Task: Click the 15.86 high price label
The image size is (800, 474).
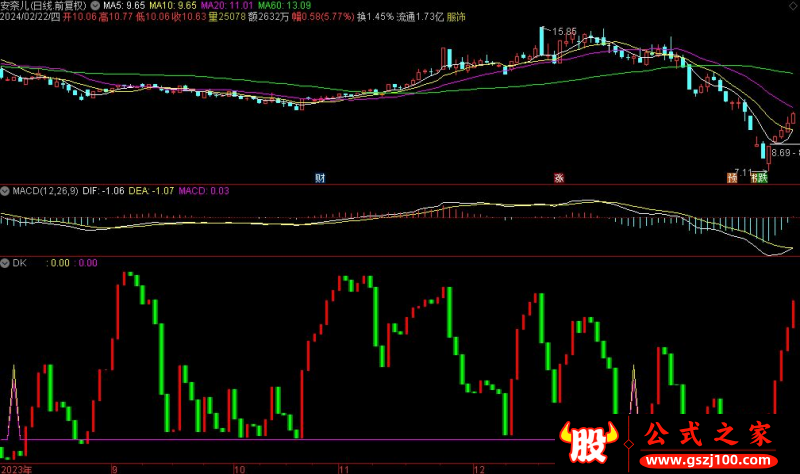Action: [562, 32]
